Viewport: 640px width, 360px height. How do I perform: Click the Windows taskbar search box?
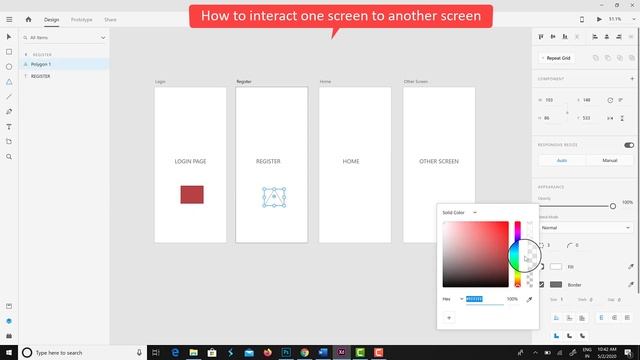point(82,353)
